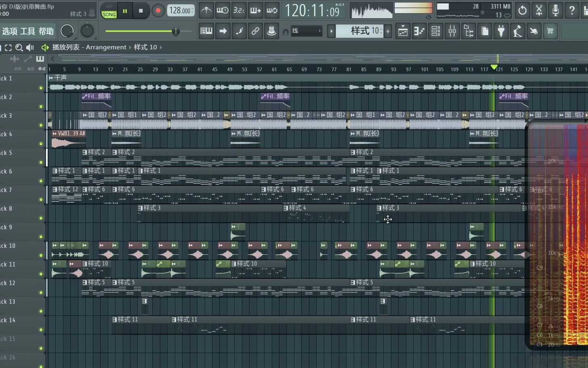Enable typing keyboard to piano icon
The width and height of the screenshot is (588, 368).
pos(206,31)
